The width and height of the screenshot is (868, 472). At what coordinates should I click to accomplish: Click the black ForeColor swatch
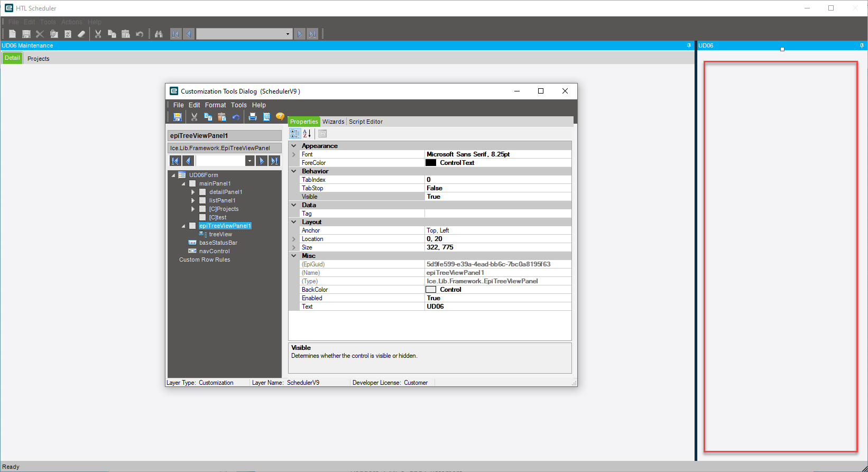pyautogui.click(x=431, y=163)
